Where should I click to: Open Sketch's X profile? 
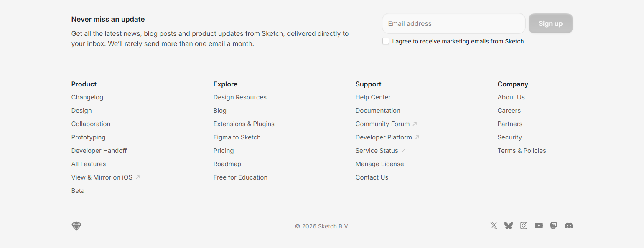tap(494, 225)
